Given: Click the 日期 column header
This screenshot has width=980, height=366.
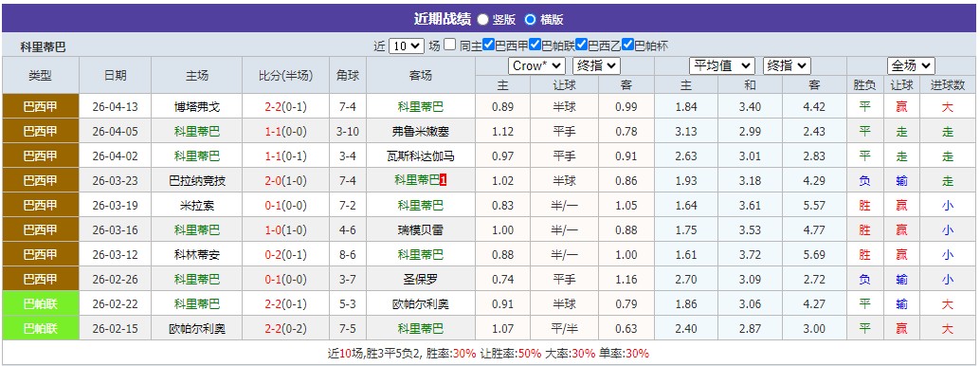Looking at the screenshot, I should click(x=115, y=75).
